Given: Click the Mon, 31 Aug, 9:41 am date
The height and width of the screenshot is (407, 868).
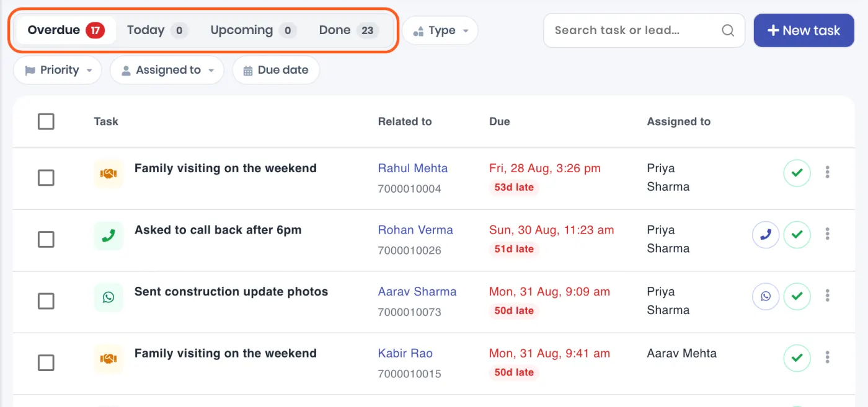Looking at the screenshot, I should (x=550, y=353).
